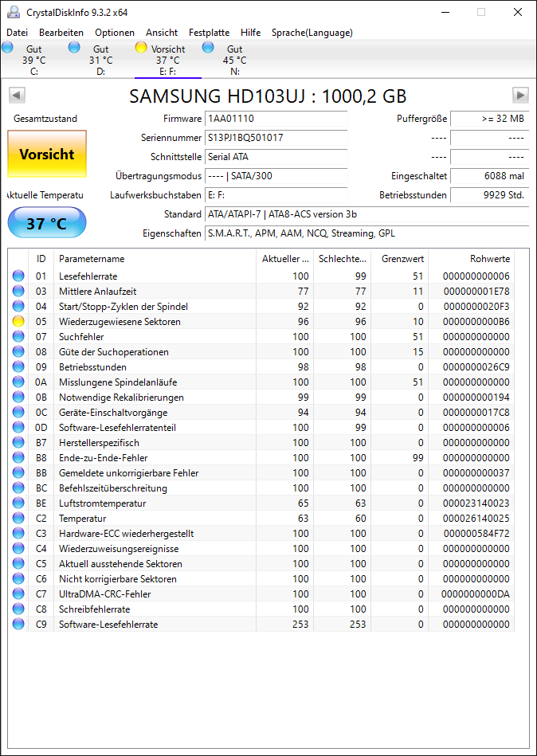
Task: Click the Betriebsstunden field 9929 Std.
Action: (490, 195)
